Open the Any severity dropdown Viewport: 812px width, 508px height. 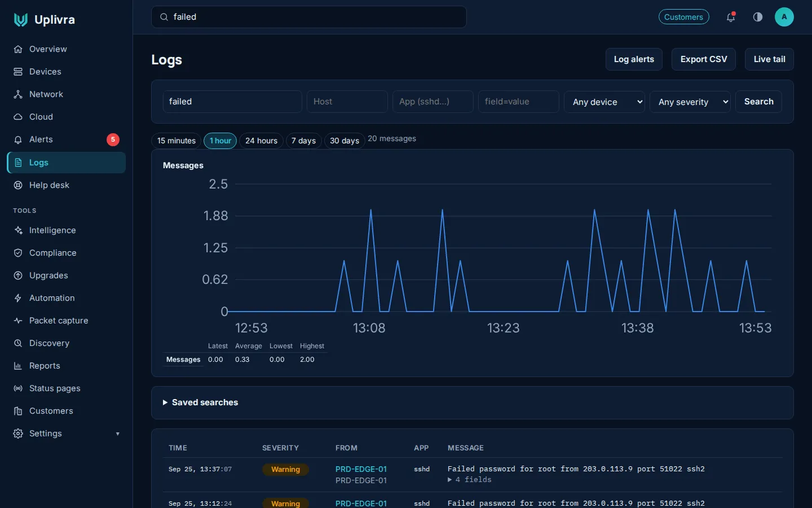[690, 102]
